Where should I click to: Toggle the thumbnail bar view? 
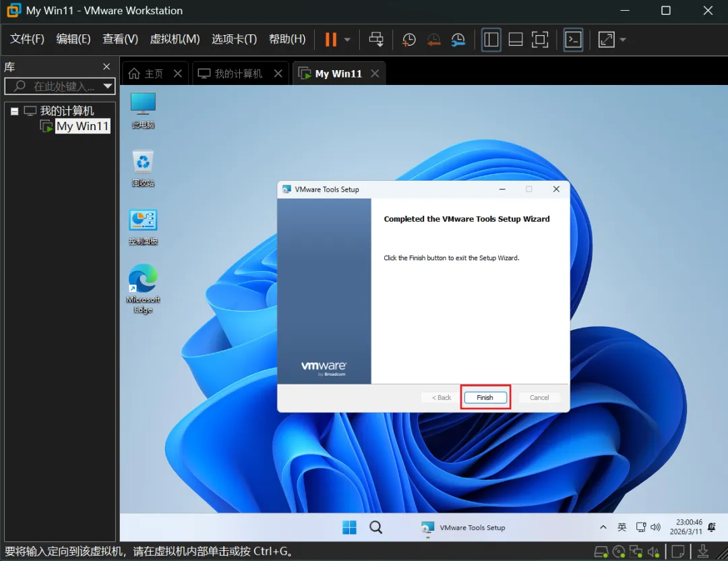(516, 40)
